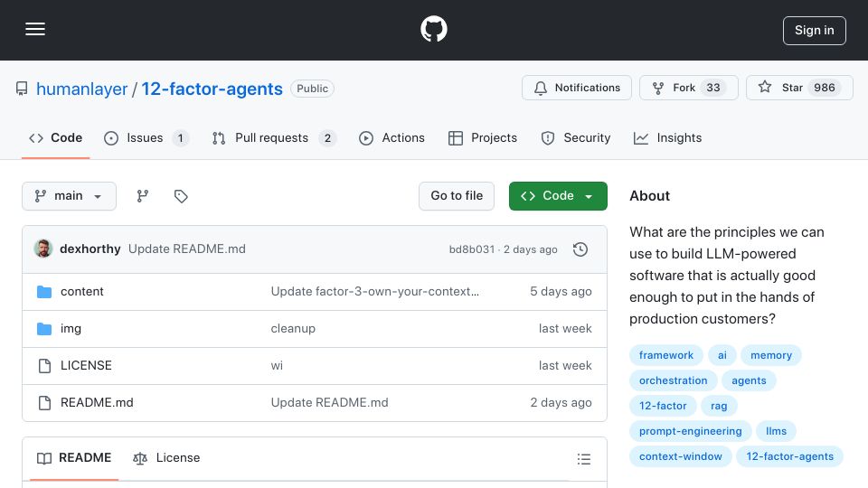View branches via the branch icon
868x488 pixels.
click(x=143, y=196)
